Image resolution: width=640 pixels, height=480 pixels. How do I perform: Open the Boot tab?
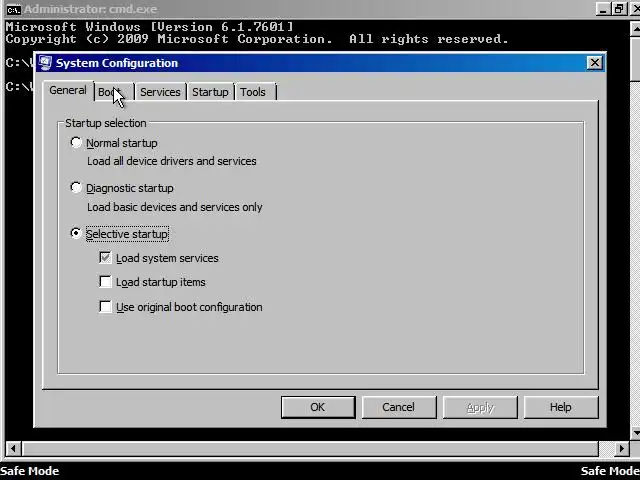[x=114, y=92]
